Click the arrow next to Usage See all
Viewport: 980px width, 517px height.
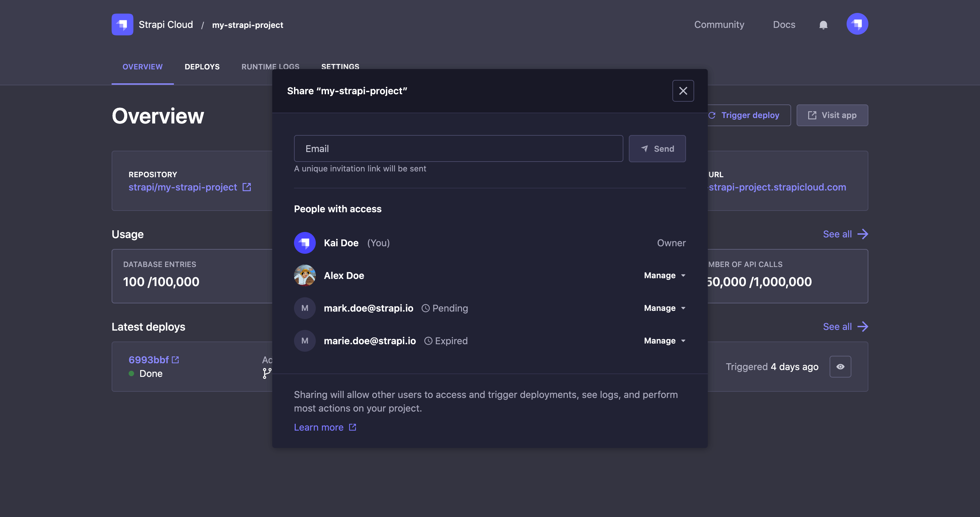click(x=863, y=234)
